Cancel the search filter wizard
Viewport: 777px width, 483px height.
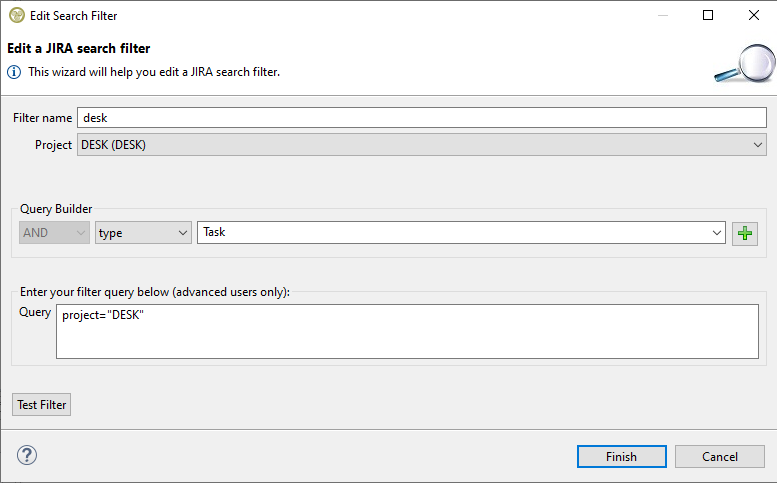(x=720, y=456)
